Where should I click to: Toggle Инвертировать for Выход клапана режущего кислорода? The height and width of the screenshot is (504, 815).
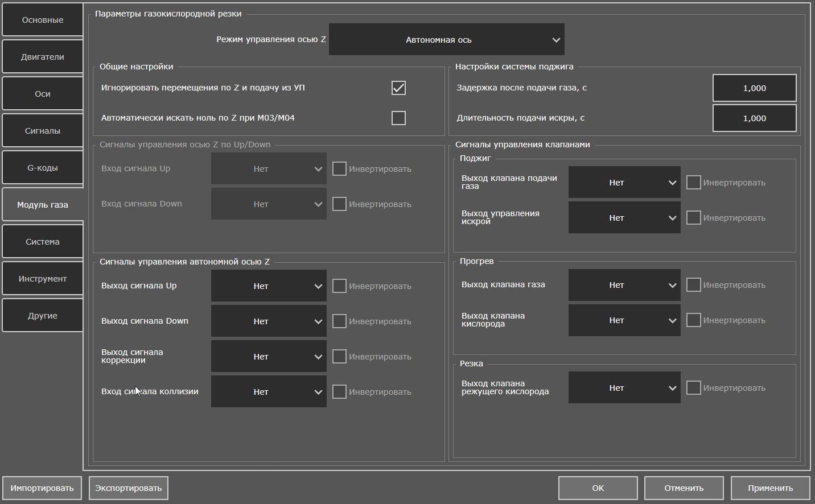click(x=693, y=387)
